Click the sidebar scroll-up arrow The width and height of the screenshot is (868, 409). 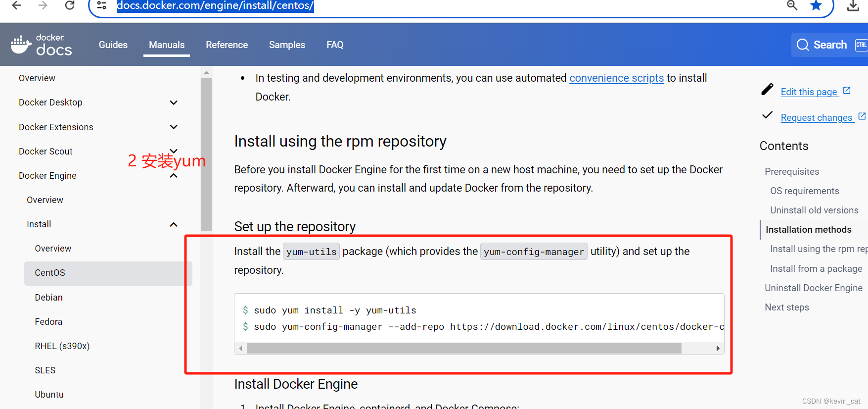(x=206, y=72)
